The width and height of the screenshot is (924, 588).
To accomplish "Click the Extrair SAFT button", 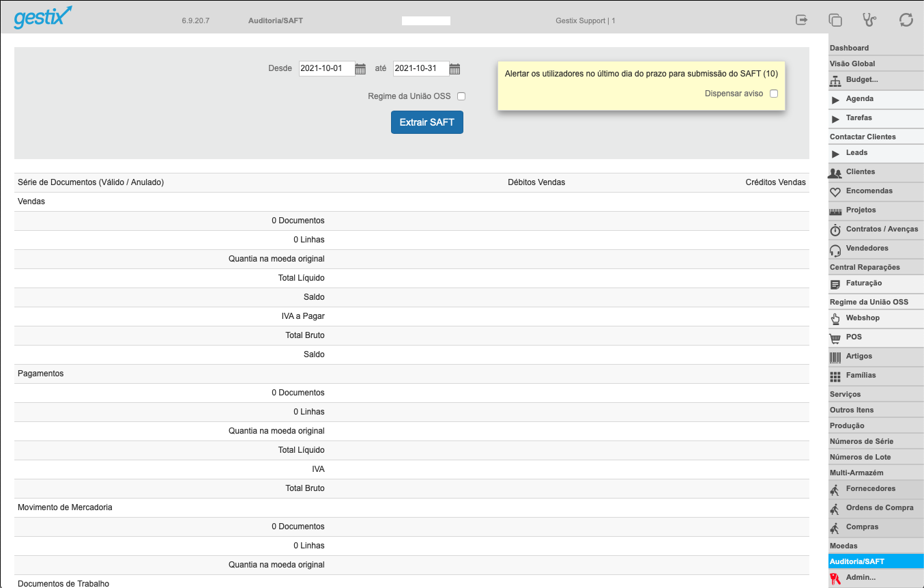I will coord(427,122).
